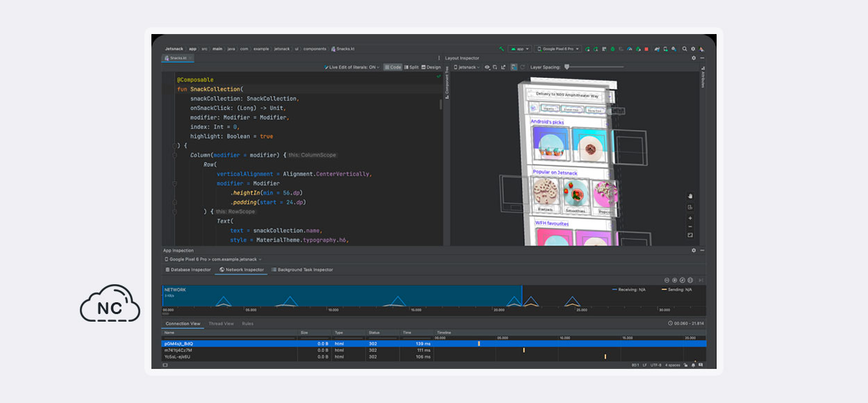This screenshot has width=868, height=403.
Task: Click the Type column header
Action: tap(349, 333)
